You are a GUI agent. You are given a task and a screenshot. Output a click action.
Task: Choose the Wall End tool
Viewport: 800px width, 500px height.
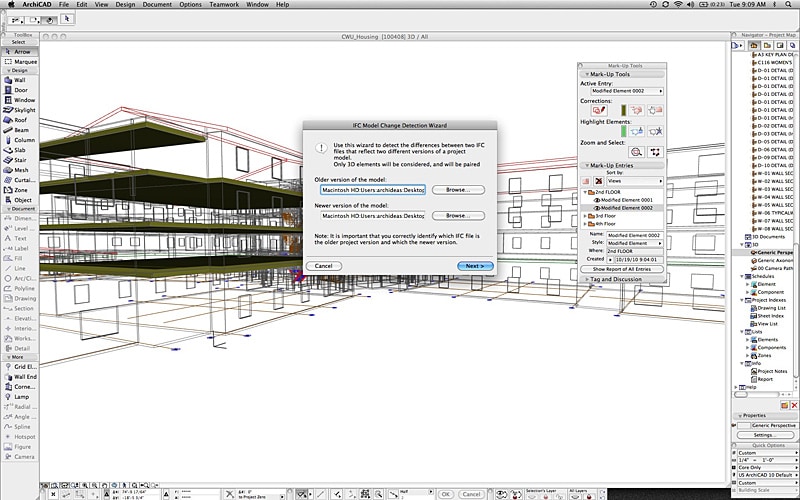pos(19,377)
